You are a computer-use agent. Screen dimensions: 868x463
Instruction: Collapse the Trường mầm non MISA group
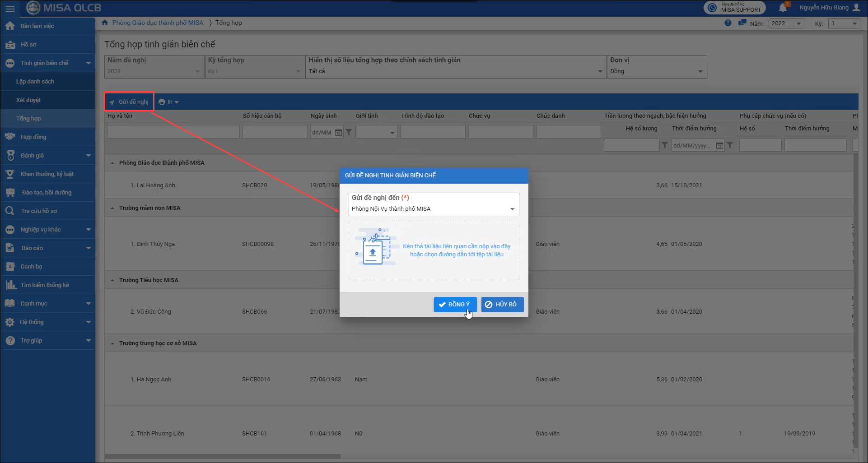pyautogui.click(x=112, y=208)
